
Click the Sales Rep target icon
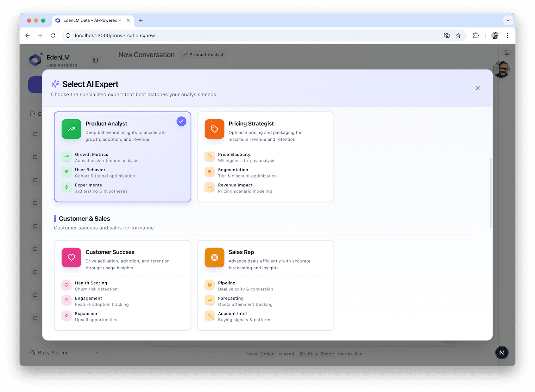(214, 257)
